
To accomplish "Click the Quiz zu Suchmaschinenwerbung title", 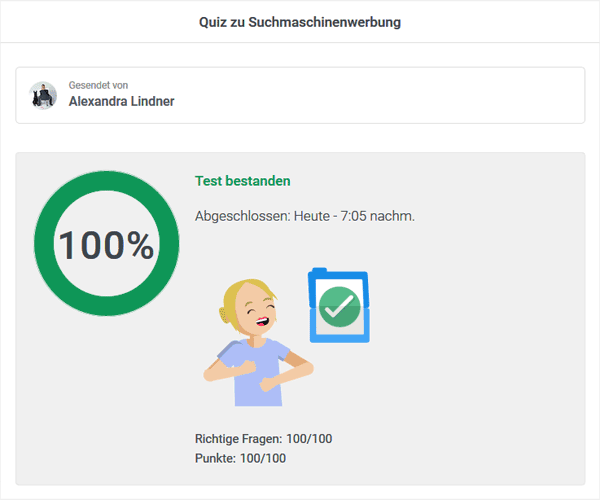I will click(x=300, y=22).
